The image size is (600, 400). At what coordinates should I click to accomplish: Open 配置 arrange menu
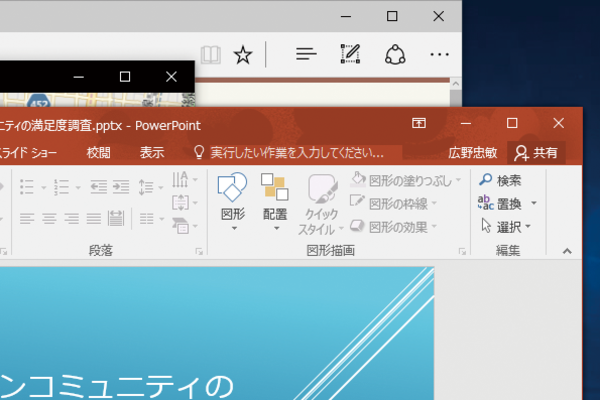[x=275, y=202]
